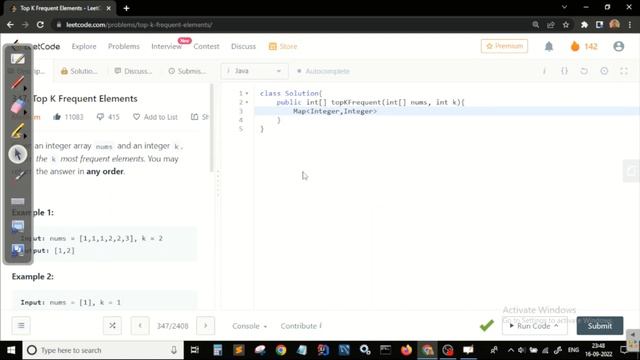
Task: Expand red pen tool options arrow
Action: coord(25,88)
